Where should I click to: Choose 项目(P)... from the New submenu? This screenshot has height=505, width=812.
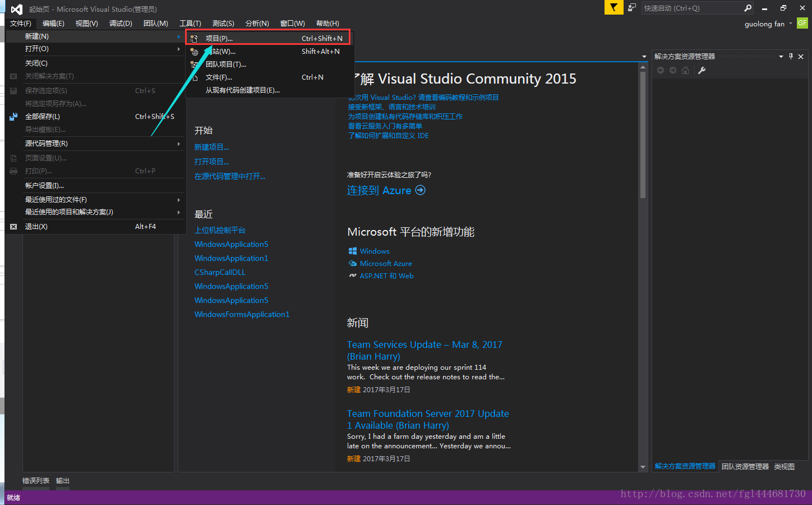tap(268, 38)
